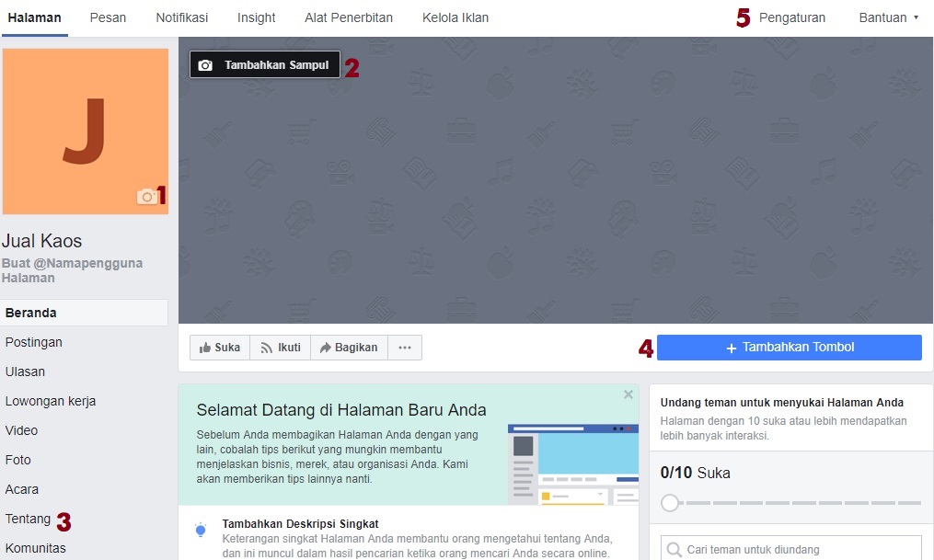The height and width of the screenshot is (560, 934).
Task: Switch to the Pesan tab
Action: tap(108, 17)
